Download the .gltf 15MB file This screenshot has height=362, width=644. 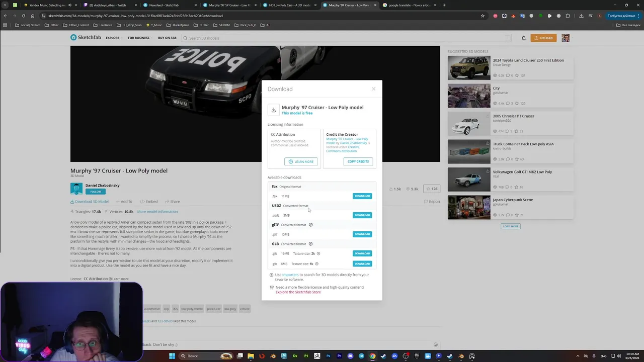(362, 234)
